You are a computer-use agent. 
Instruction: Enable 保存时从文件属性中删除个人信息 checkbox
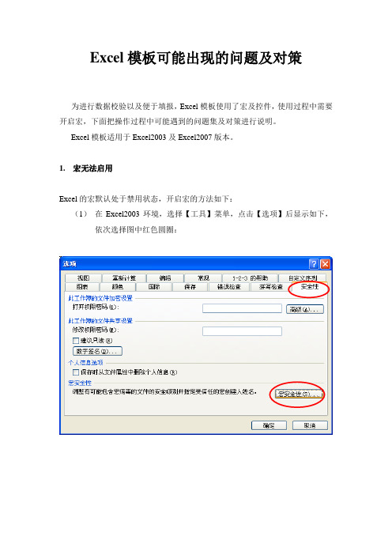pos(75,372)
